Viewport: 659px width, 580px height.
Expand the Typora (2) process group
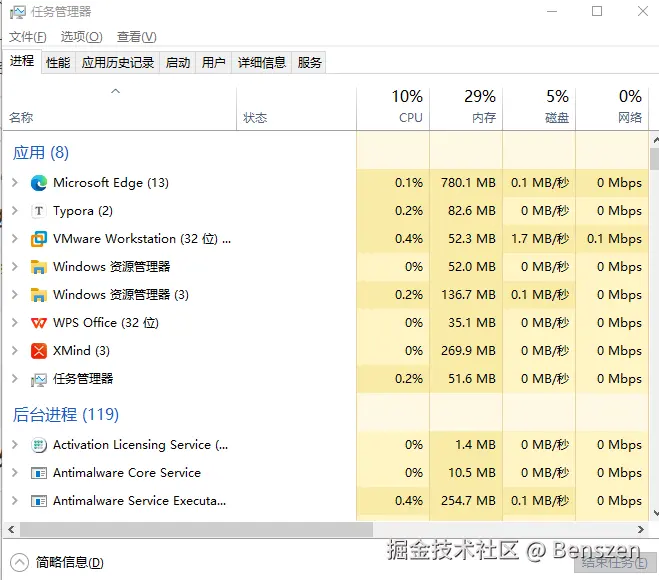click(x=15, y=211)
